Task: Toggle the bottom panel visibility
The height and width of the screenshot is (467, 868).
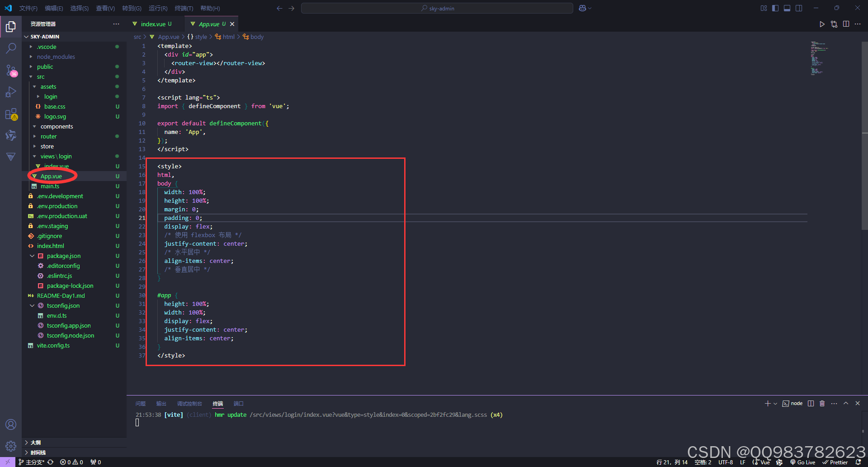Action: coord(787,8)
